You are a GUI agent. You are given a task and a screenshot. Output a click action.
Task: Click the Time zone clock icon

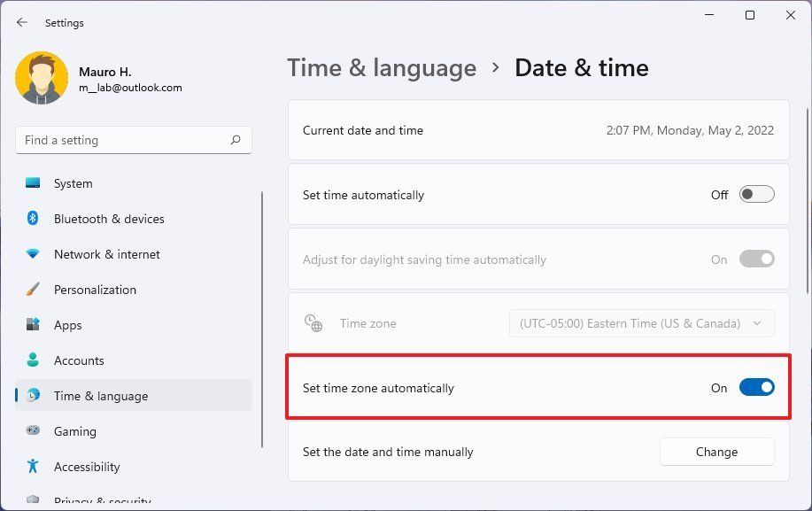point(313,323)
